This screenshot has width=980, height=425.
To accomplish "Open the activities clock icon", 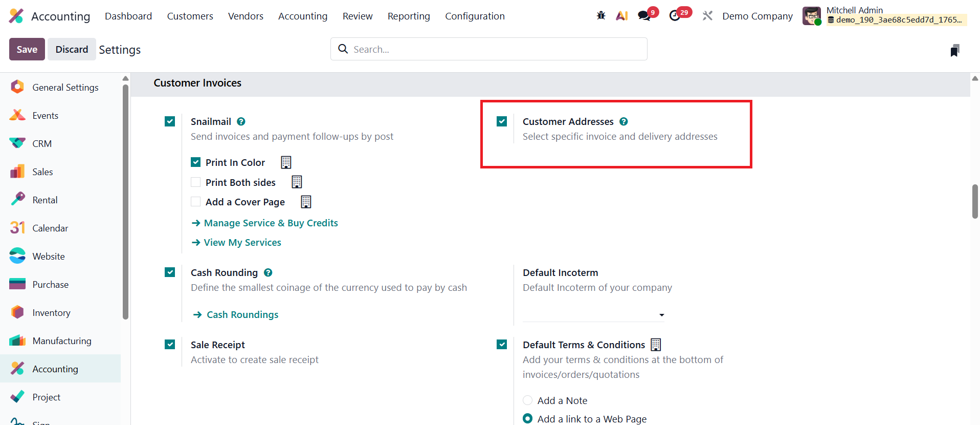I will coord(675,16).
